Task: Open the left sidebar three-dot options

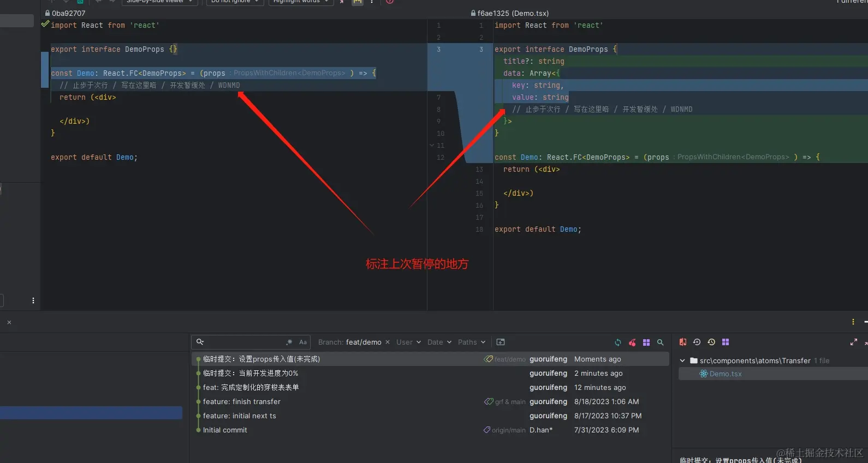Action: (33, 300)
